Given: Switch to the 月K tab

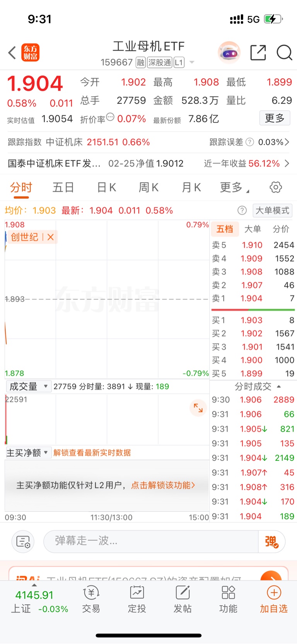Looking at the screenshot, I should pos(191,187).
